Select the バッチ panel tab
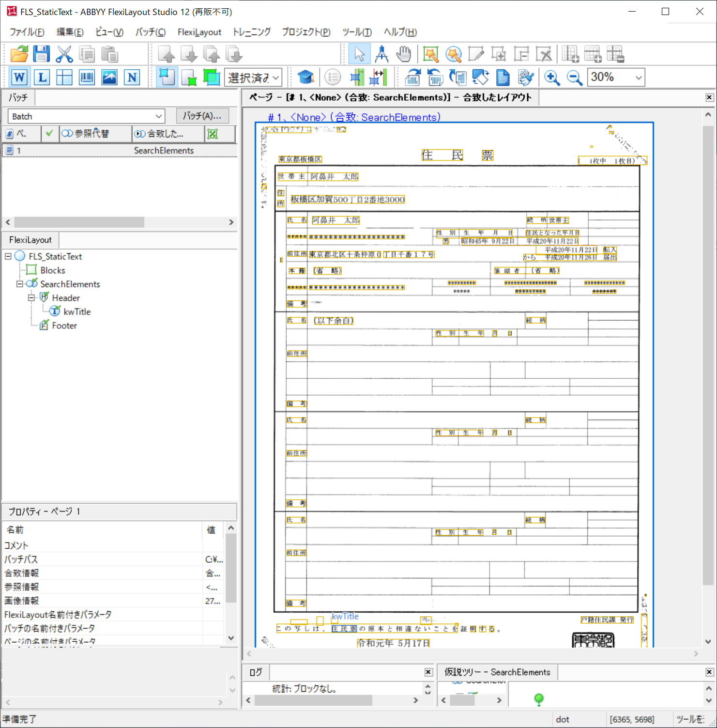The height and width of the screenshot is (728, 717). (18, 97)
